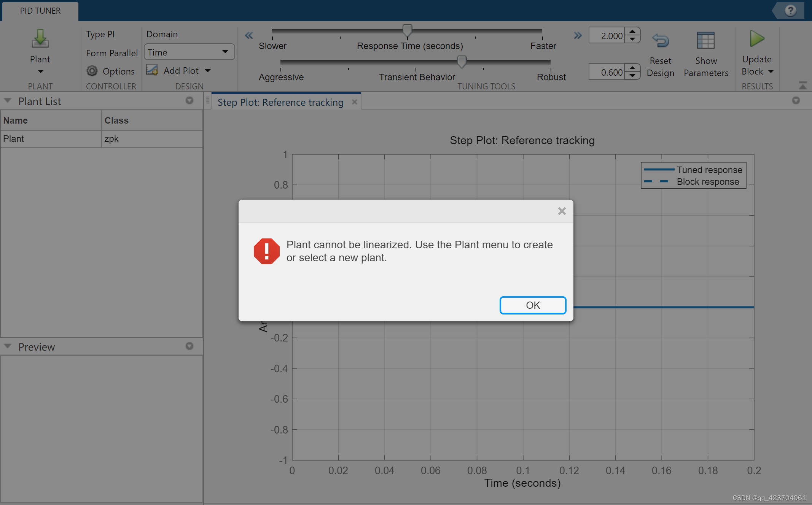Viewport: 812px width, 505px height.
Task: Close the Step Plot Reference tracking tab
Action: coord(354,102)
